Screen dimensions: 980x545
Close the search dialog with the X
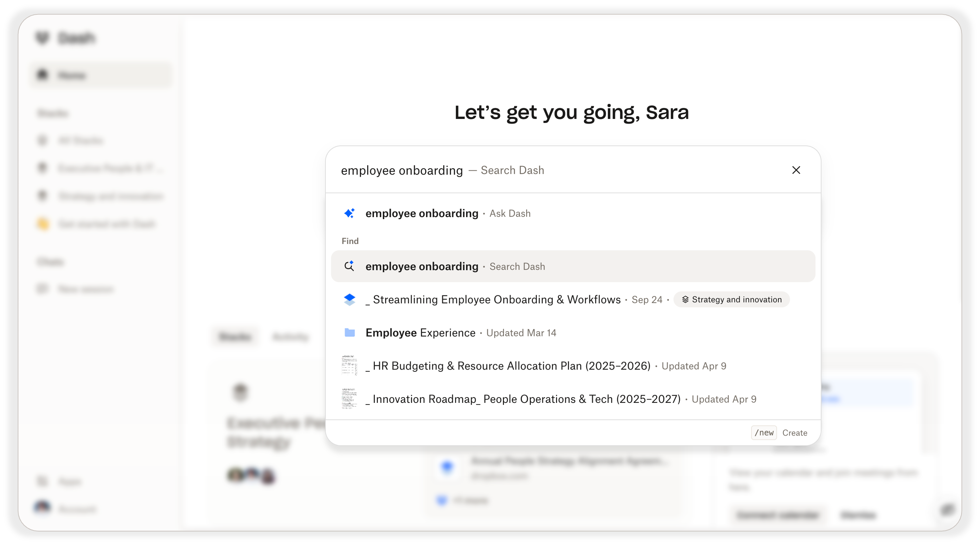click(x=796, y=170)
